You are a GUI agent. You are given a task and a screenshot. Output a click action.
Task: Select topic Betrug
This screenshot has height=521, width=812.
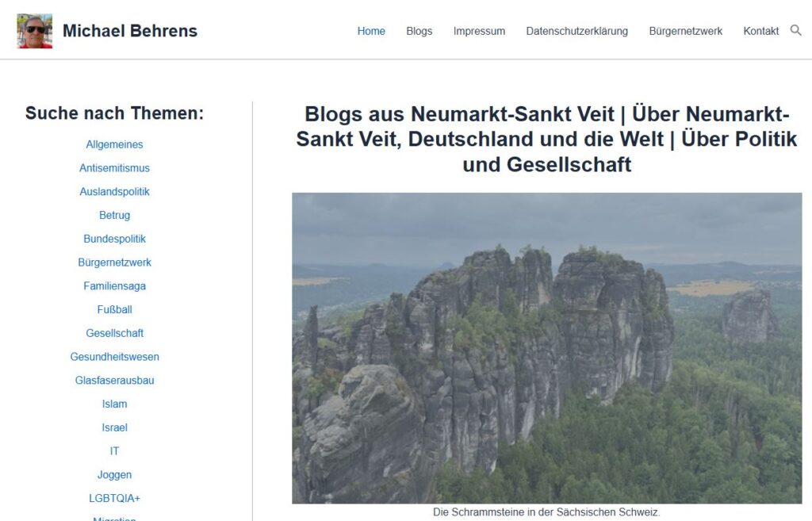[x=114, y=216]
